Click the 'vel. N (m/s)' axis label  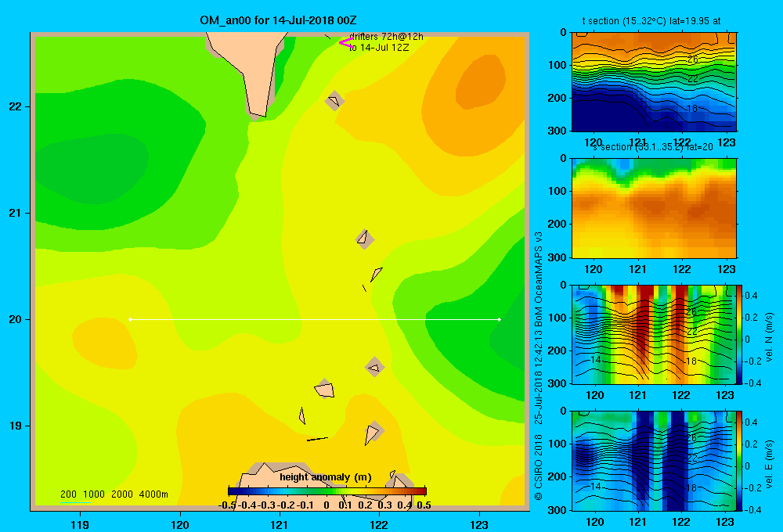click(770, 337)
